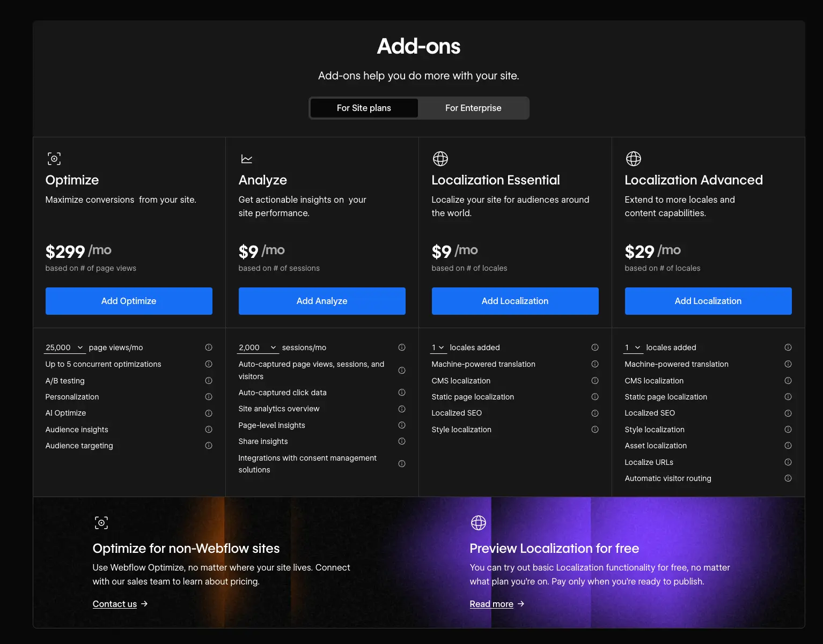Click 'Extend to more locales and content capabilities.'
Screen dimensions: 823x644
click(680, 206)
